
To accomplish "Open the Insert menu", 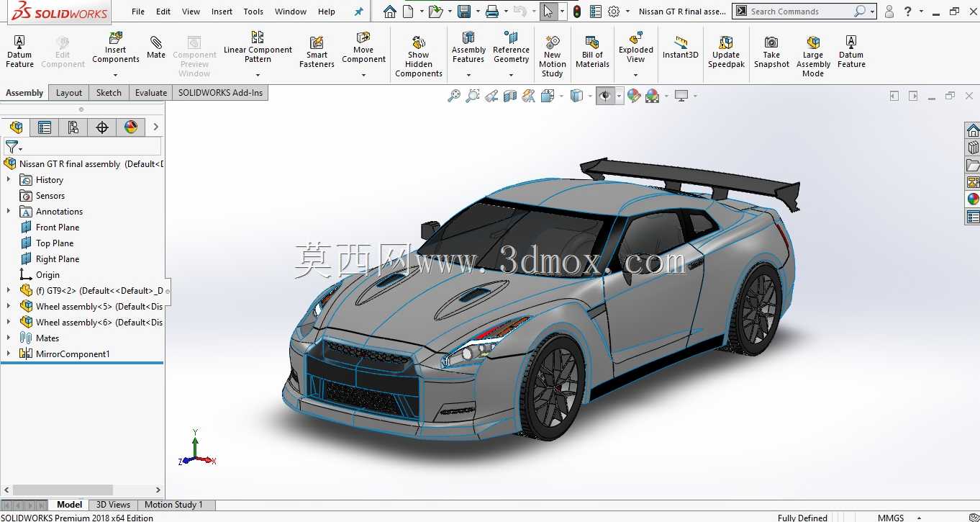I will point(222,12).
